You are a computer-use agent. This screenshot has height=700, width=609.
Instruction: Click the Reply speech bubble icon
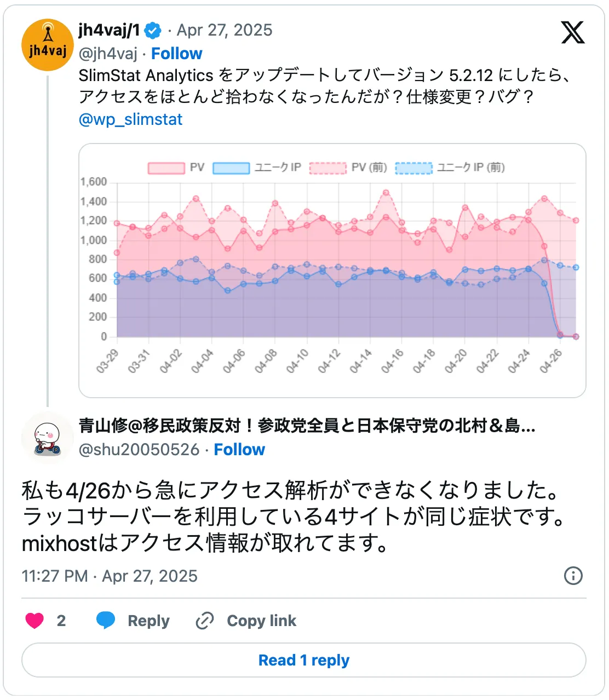coord(106,620)
